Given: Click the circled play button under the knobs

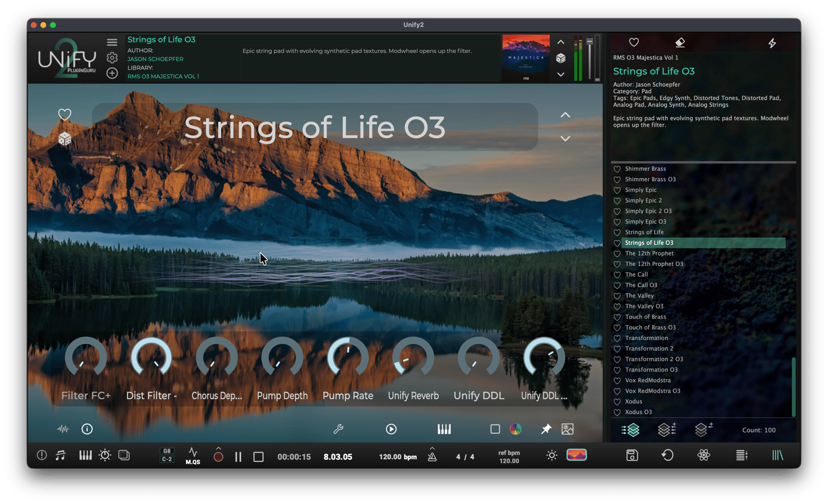Looking at the screenshot, I should pyautogui.click(x=391, y=429).
